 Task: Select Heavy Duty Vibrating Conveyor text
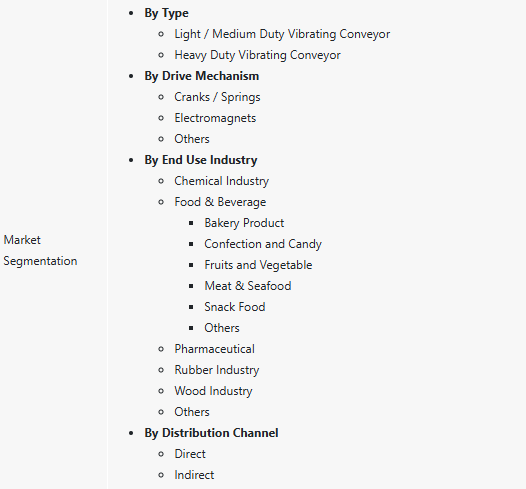pos(257,55)
